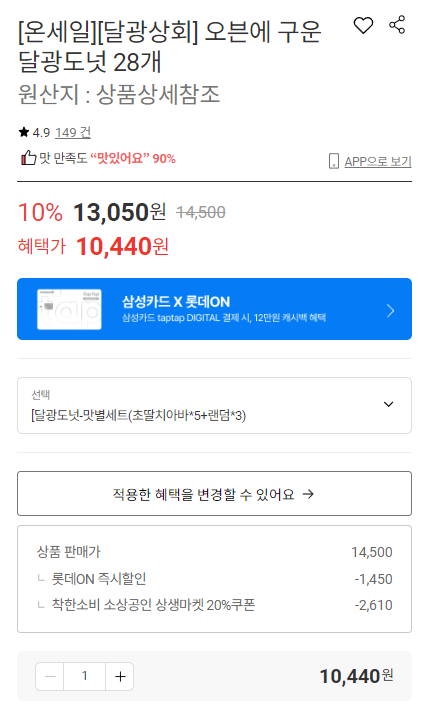Decrease quantity with minus button
The height and width of the screenshot is (716, 425).
click(50, 676)
